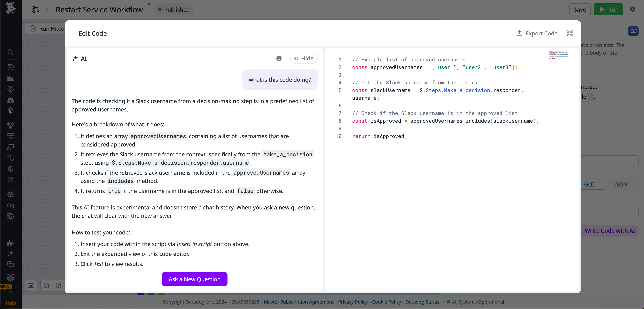
Task: Hide the AI assistant panel
Action: click(x=303, y=58)
